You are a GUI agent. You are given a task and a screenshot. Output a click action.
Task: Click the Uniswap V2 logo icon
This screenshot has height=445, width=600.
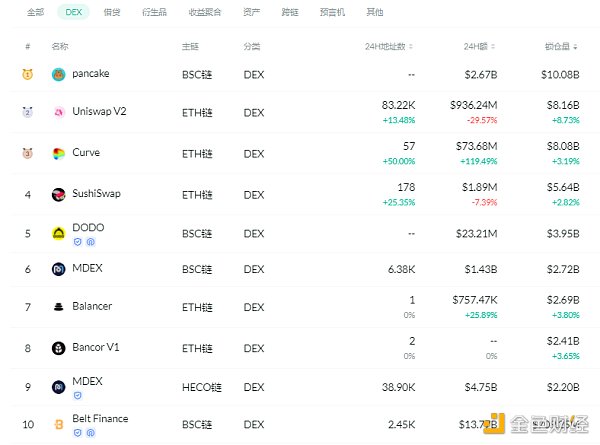[59, 112]
